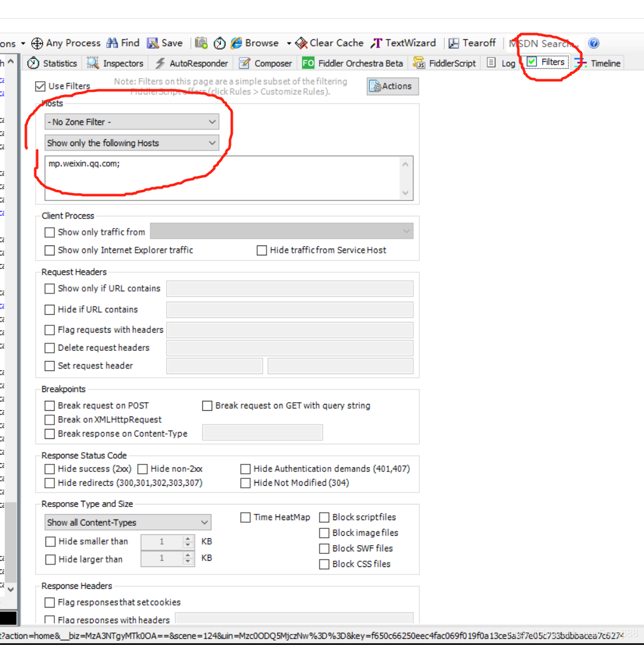This screenshot has height=645, width=644.
Task: Click the Break response on Content-Type field
Action: (262, 432)
